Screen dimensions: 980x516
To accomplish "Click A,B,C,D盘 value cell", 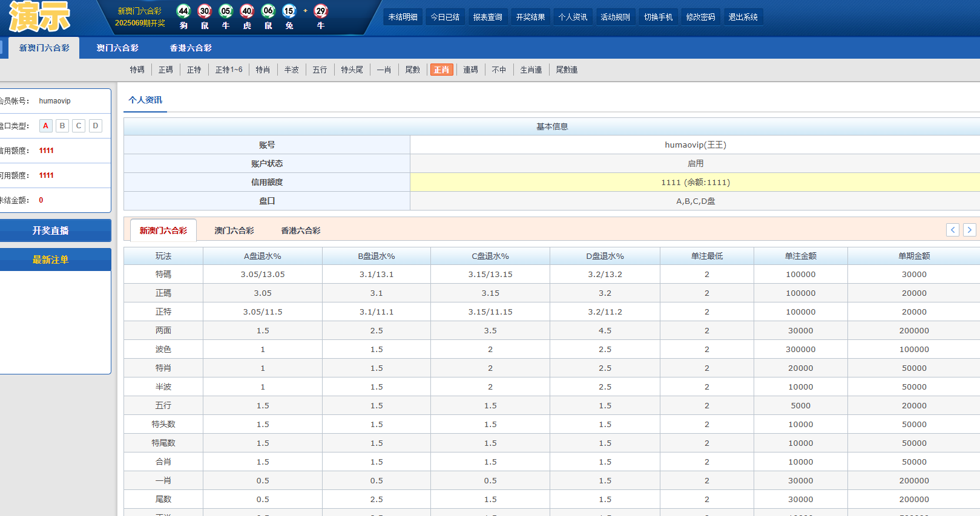I will coord(696,201).
